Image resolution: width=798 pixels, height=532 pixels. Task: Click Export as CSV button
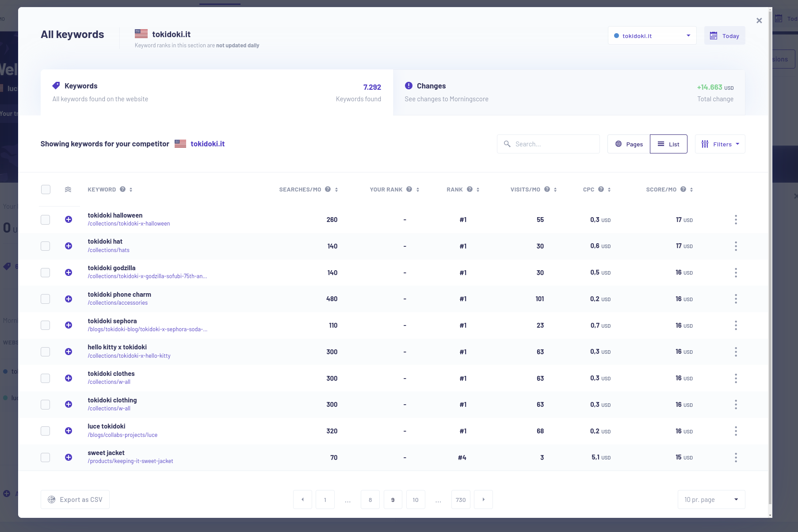75,500
